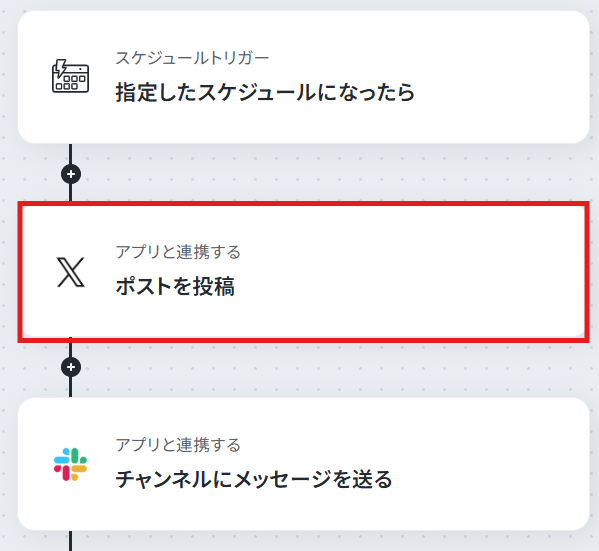Click the connector line just above the Slack card
Viewport: 599px width, 551px height.
click(x=71, y=387)
